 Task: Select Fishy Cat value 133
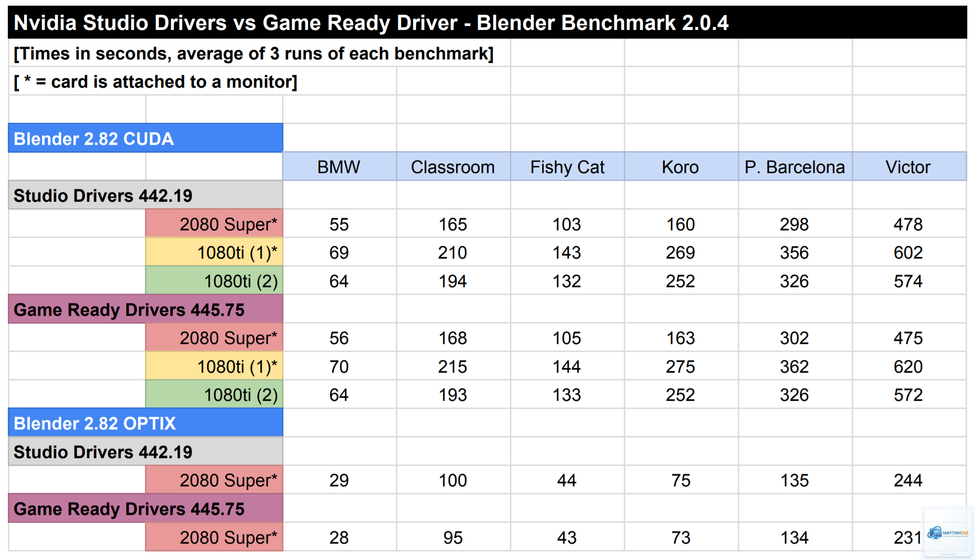[x=567, y=395]
